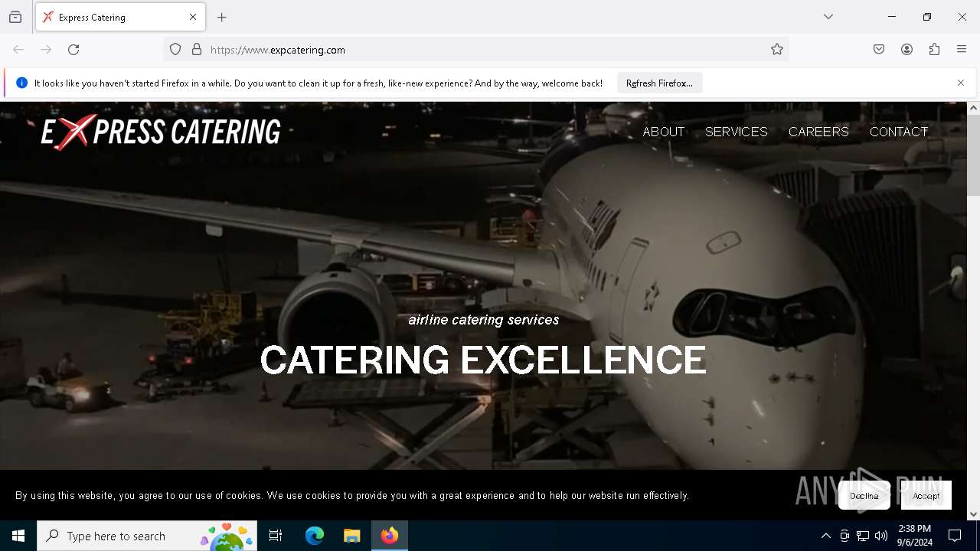Expand the list all tabs arrow
The image size is (980, 551).
coord(828,17)
